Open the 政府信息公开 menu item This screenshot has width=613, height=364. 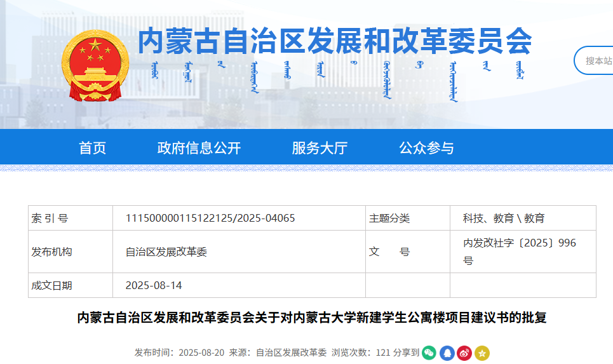199,148
